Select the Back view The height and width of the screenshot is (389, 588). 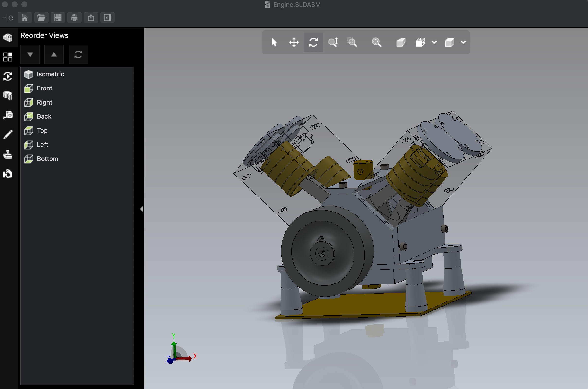click(x=77, y=117)
